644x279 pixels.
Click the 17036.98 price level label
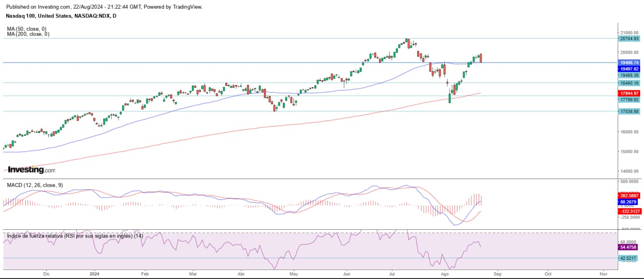[x=629, y=111]
